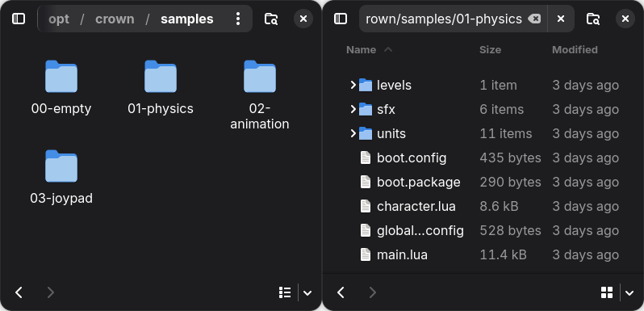Select the character.lua file icon
The width and height of the screenshot is (644, 311).
365,207
